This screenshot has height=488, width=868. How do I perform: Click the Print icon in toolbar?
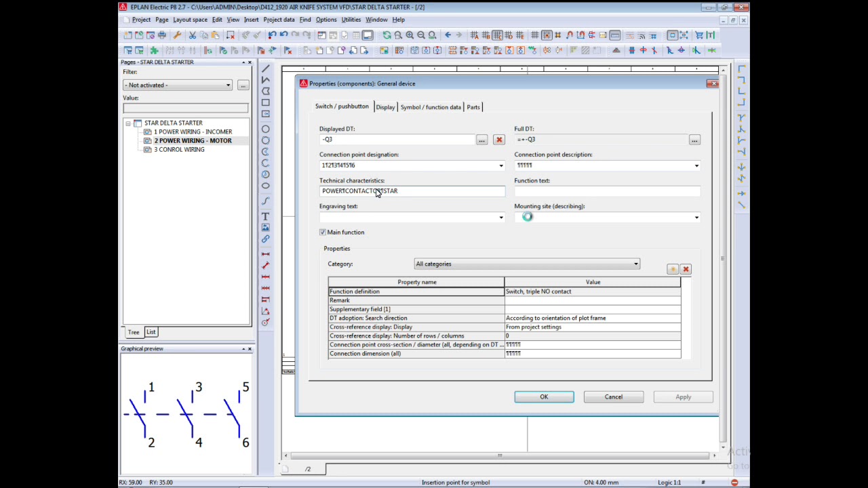click(x=161, y=35)
